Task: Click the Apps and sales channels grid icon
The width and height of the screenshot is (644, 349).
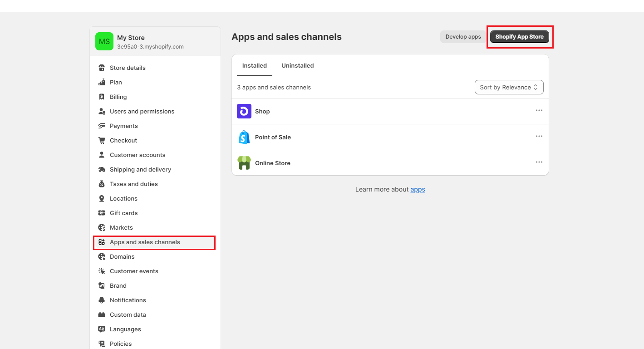Action: pos(102,242)
